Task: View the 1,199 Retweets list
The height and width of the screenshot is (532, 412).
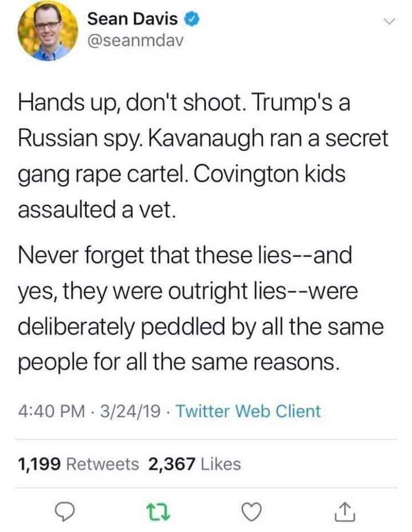Action: tap(78, 463)
